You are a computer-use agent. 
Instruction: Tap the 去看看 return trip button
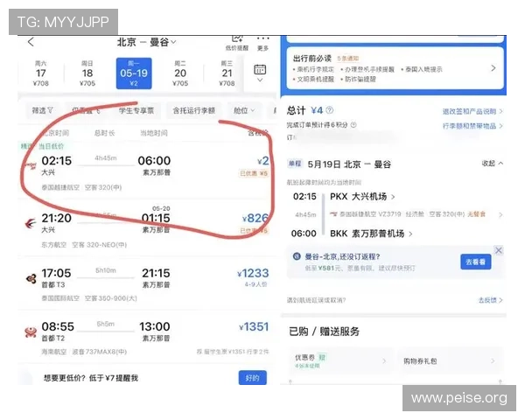coord(476,262)
